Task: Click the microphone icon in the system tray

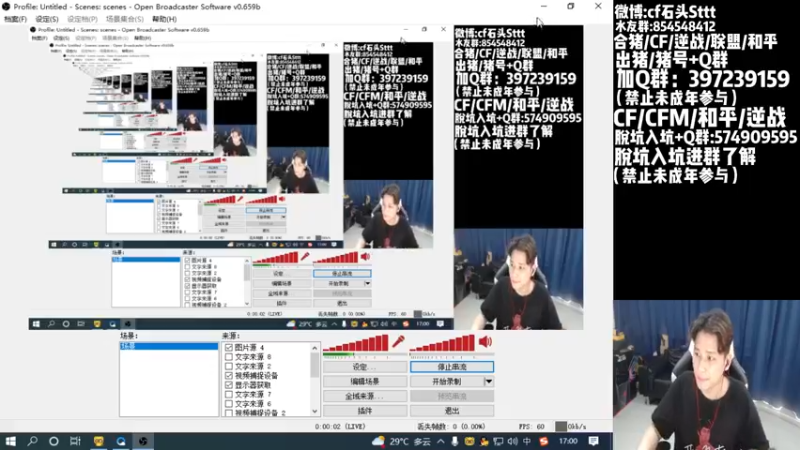Action: pyautogui.click(x=455, y=441)
